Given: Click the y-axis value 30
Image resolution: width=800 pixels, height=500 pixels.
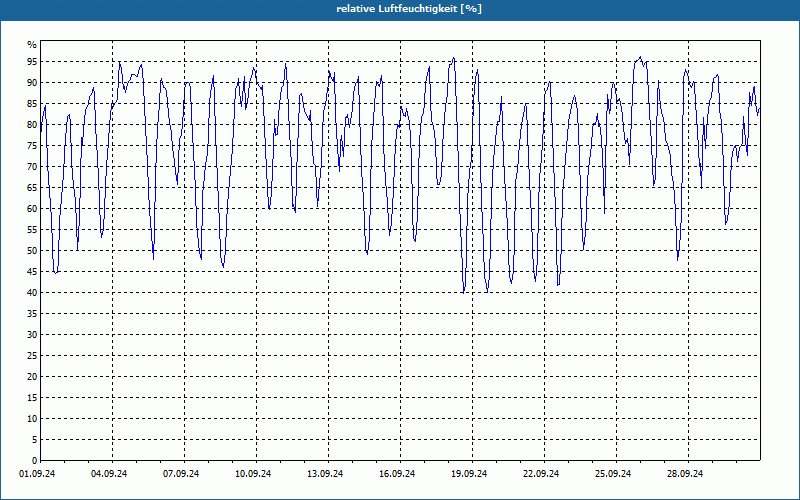Looking at the screenshot, I should (32, 335).
